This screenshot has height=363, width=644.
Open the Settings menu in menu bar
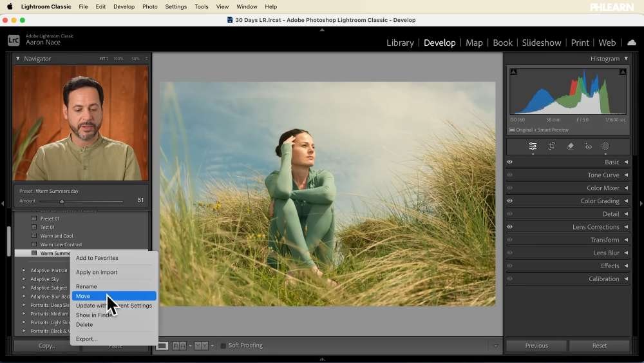pos(176,6)
